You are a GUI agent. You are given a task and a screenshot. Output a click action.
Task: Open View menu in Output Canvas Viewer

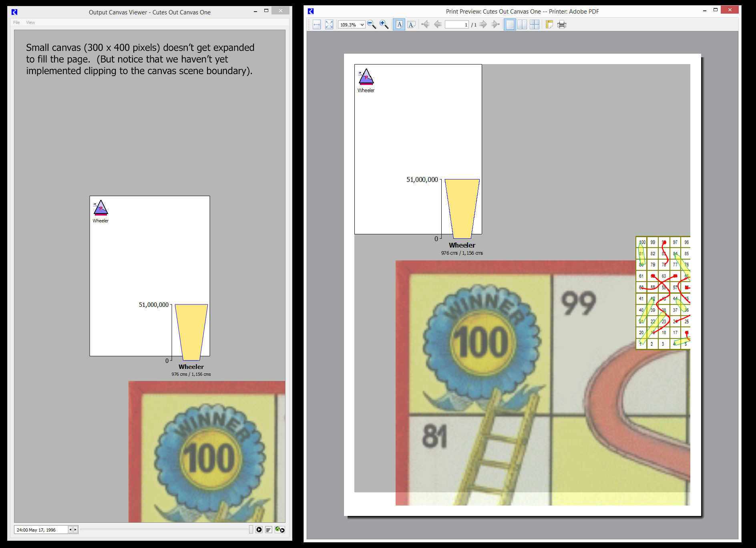coord(30,22)
